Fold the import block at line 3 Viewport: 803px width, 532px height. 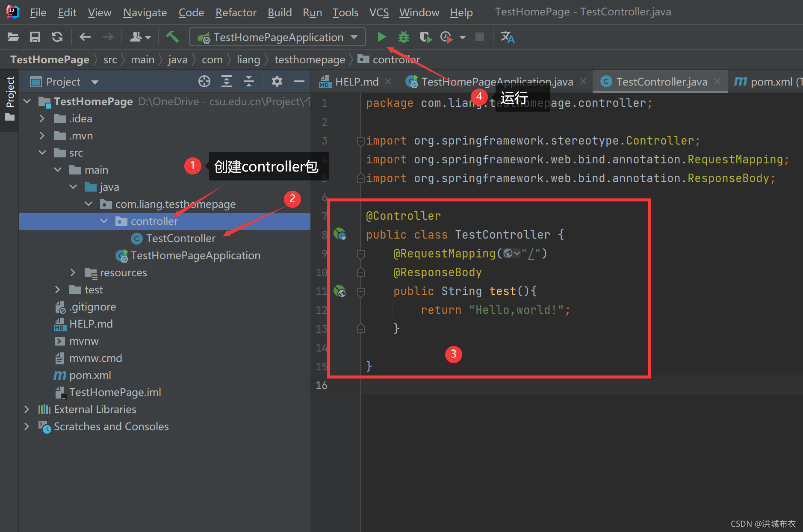(361, 141)
